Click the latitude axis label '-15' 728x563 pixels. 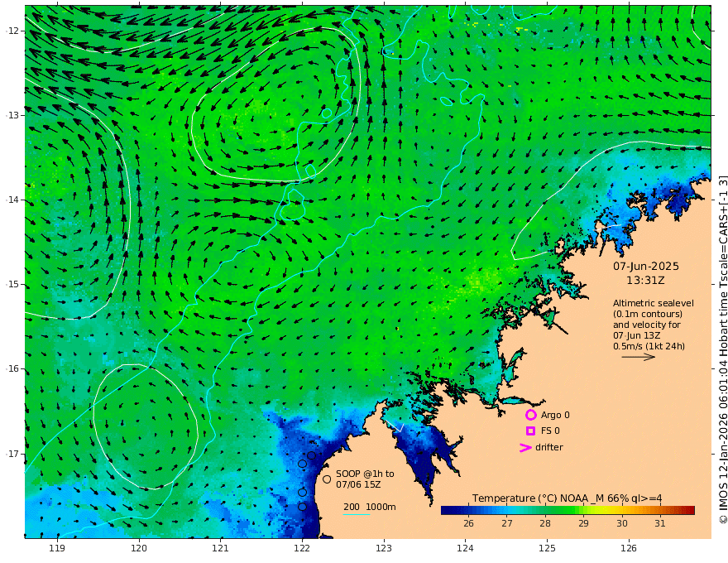coord(13,284)
